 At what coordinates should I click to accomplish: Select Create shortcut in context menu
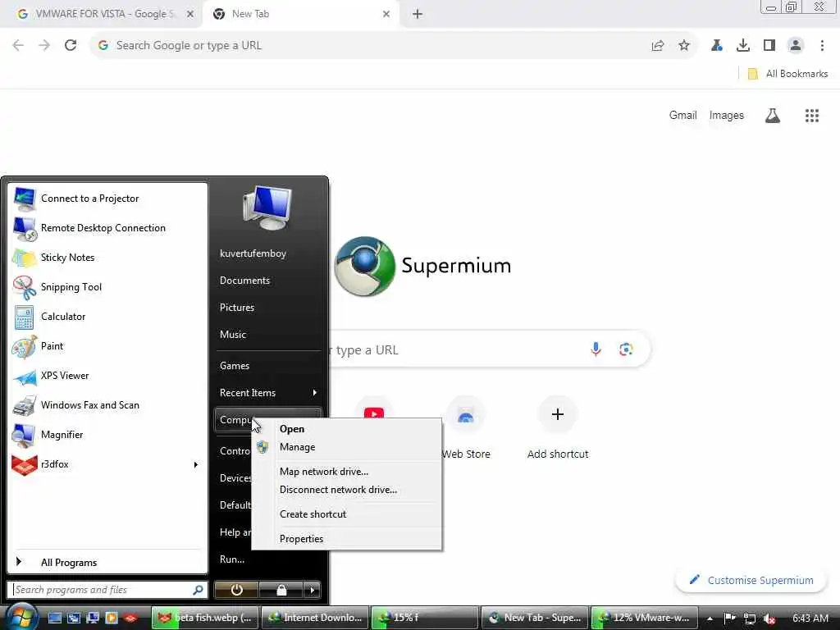347,514
